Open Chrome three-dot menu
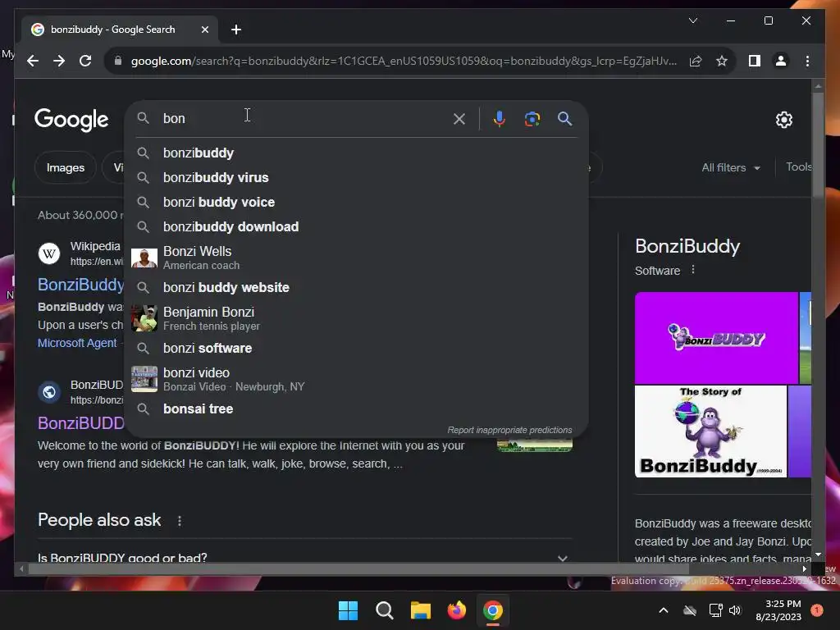 (x=807, y=61)
